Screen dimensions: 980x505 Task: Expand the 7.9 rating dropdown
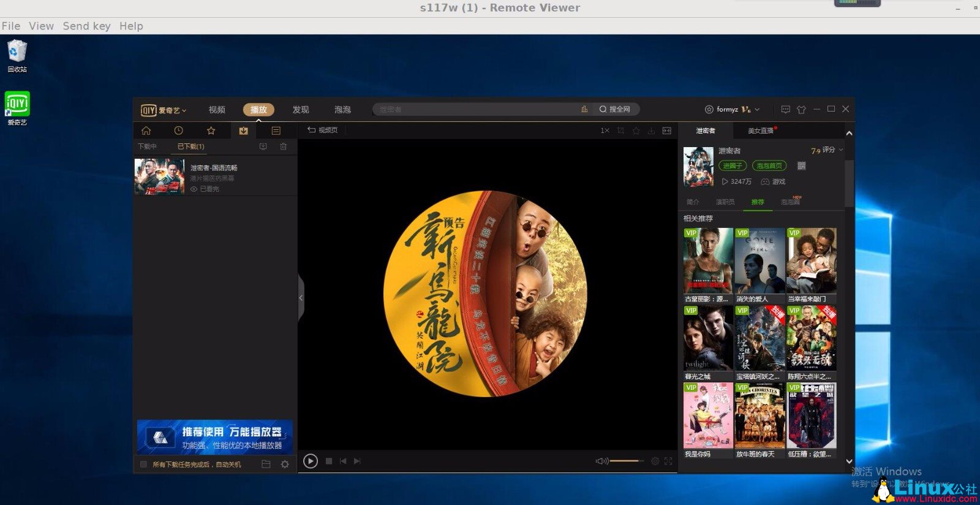point(841,150)
